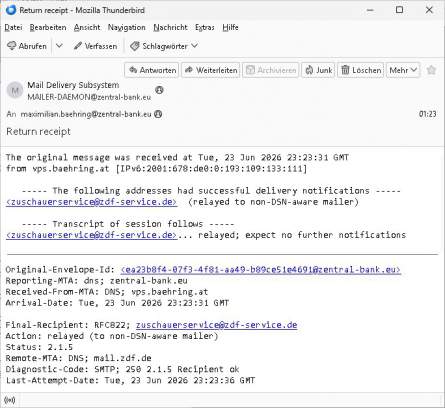Expand the Mehr actions menu
This screenshot has width=445, height=408.
pyautogui.click(x=403, y=70)
